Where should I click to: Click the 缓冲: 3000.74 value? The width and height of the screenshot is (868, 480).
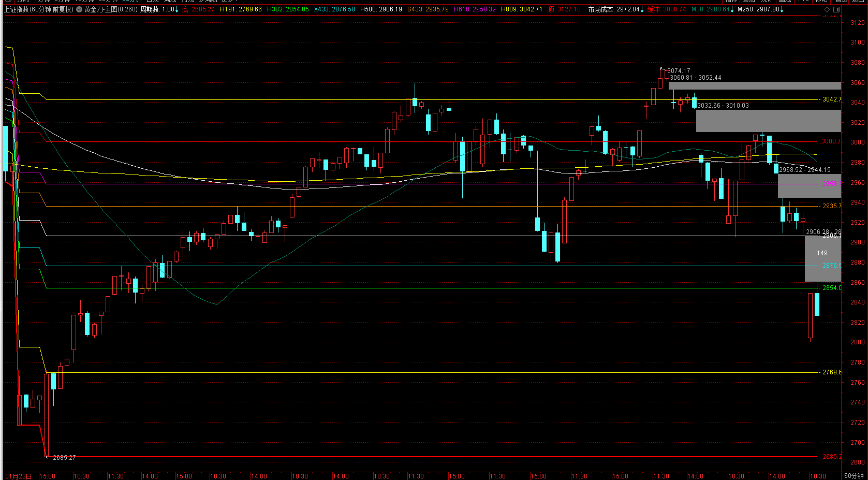tap(667, 9)
